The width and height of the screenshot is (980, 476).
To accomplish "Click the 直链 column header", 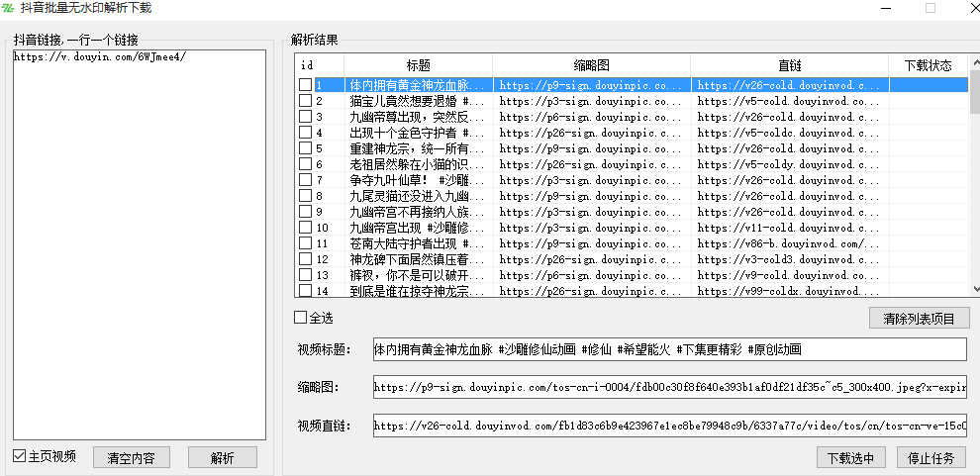I will point(789,65).
